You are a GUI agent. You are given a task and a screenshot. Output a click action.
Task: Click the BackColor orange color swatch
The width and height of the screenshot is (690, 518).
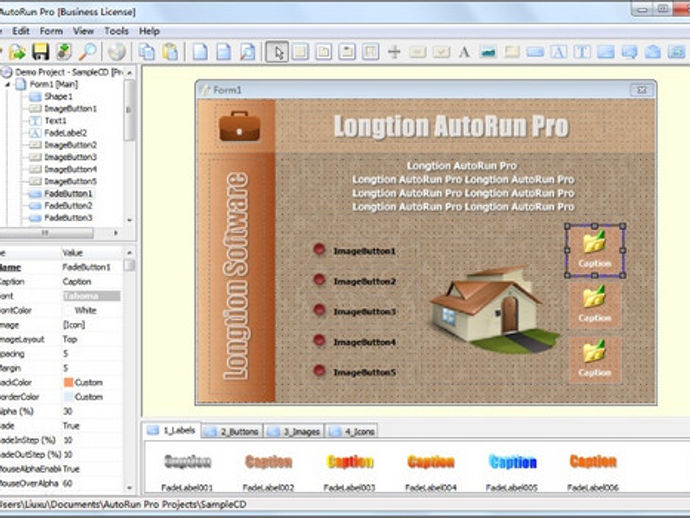tap(69, 382)
